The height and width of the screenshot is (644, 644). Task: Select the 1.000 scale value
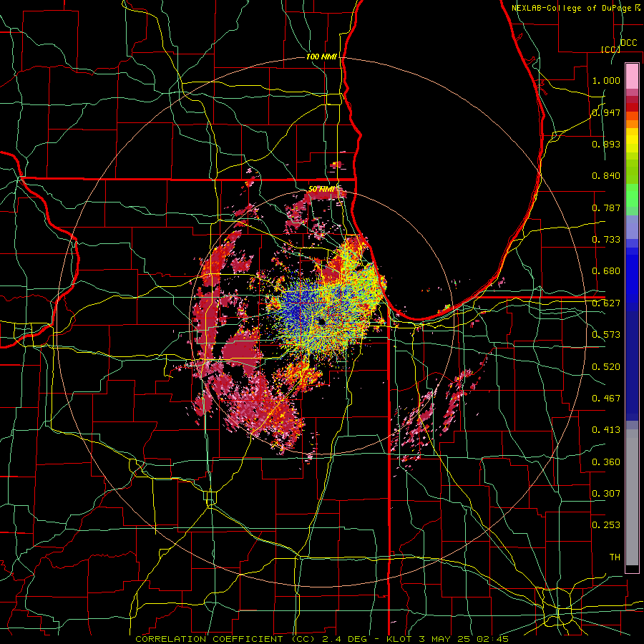(x=606, y=80)
